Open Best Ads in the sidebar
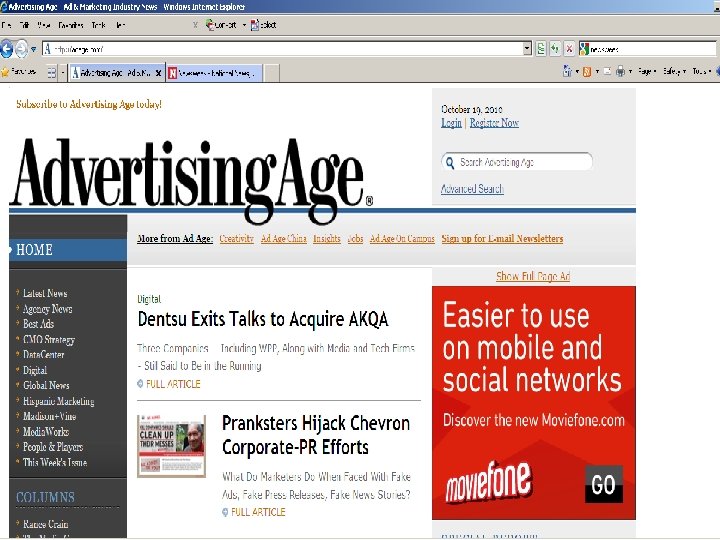 click(38, 324)
